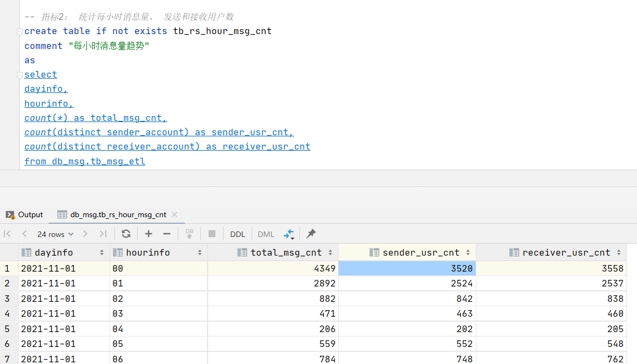
Task: Pin the result tab
Action: click(x=311, y=234)
